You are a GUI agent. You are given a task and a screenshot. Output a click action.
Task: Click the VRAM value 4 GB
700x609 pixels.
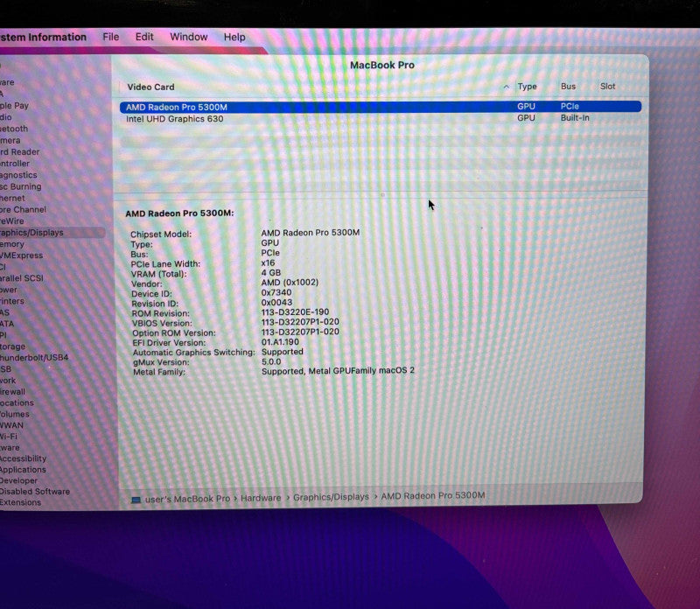[x=271, y=272]
